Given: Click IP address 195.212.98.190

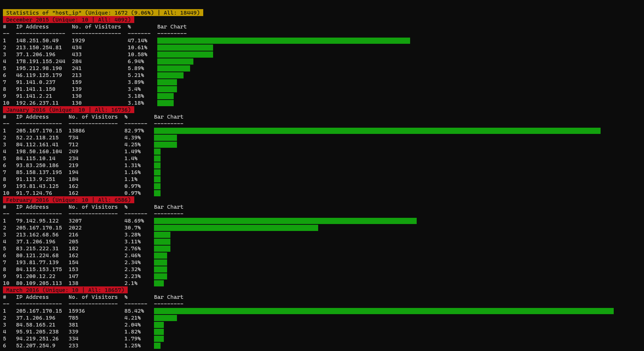Looking at the screenshot, I should pos(39,68).
